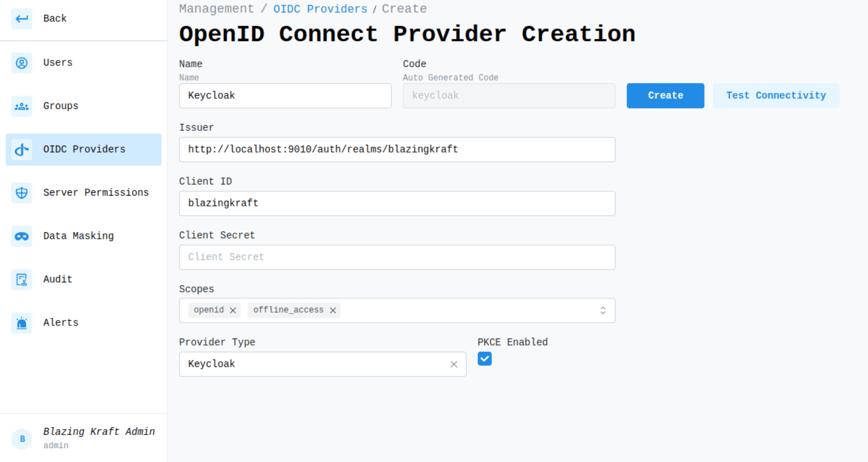868x462 pixels.
Task: Open the Users icon in sidebar
Action: pyautogui.click(x=22, y=63)
